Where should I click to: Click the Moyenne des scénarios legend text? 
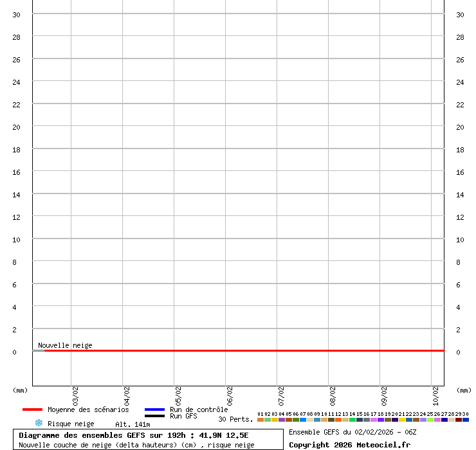88,410
